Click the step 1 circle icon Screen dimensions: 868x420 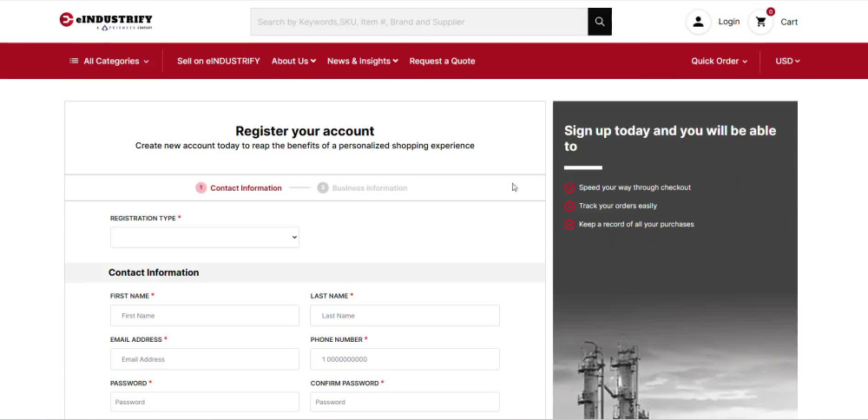[201, 187]
